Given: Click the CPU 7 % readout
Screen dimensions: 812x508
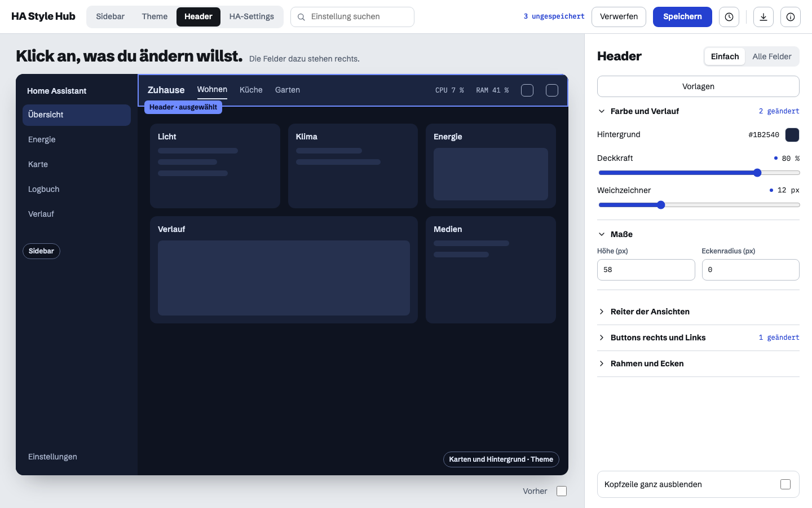Looking at the screenshot, I should (x=449, y=90).
